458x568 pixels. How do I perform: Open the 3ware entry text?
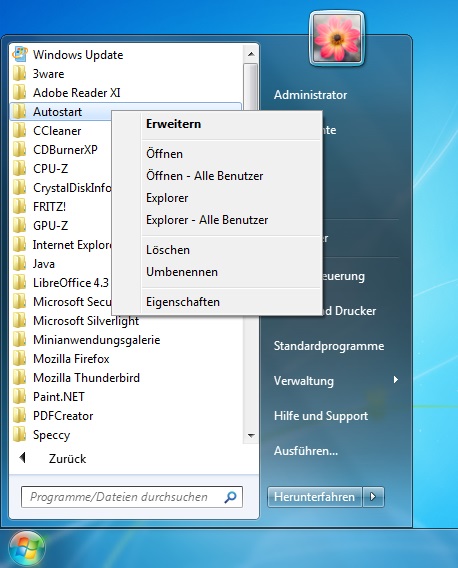pyautogui.click(x=49, y=74)
